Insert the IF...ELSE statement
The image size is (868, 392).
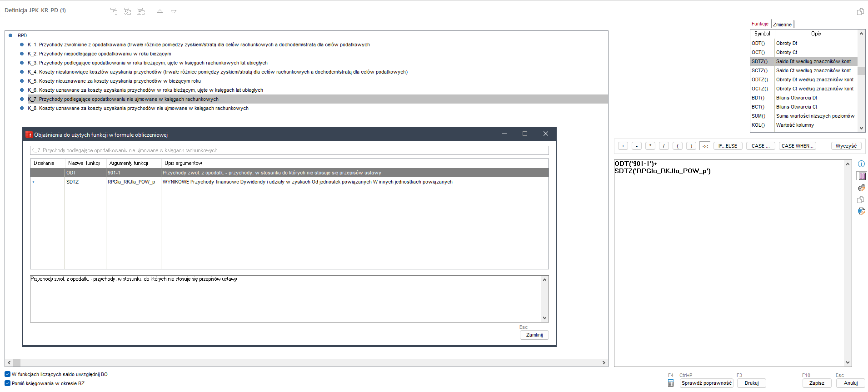(728, 146)
